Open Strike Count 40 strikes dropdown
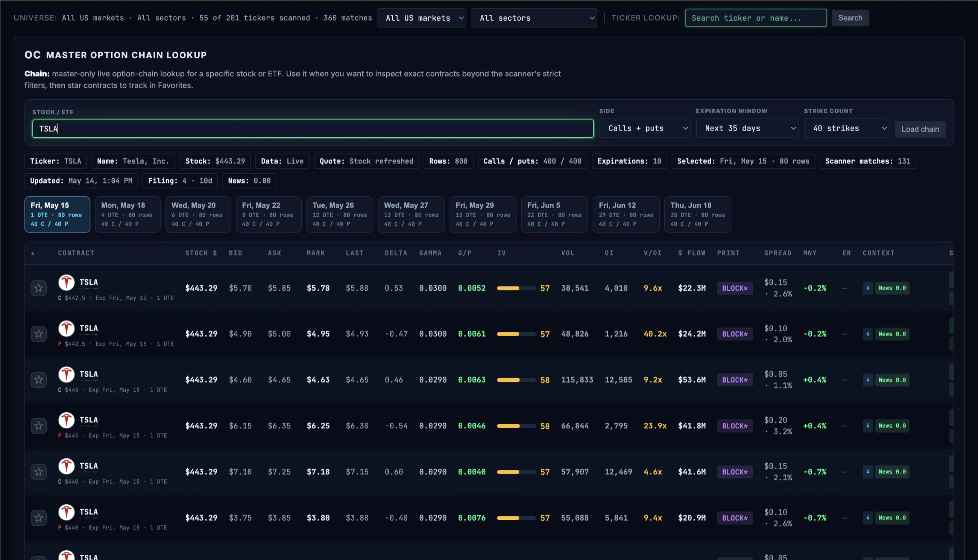The image size is (978, 560). pos(846,129)
